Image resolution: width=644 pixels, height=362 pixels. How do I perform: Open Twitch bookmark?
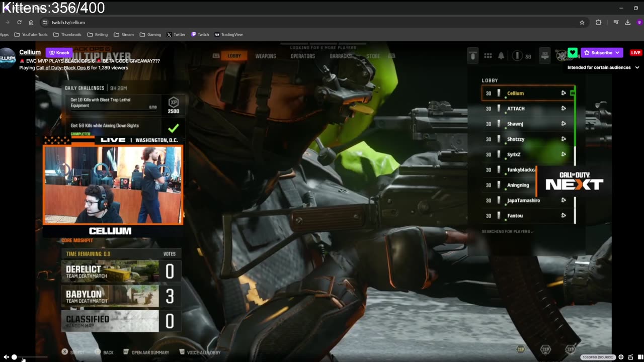coord(200,35)
